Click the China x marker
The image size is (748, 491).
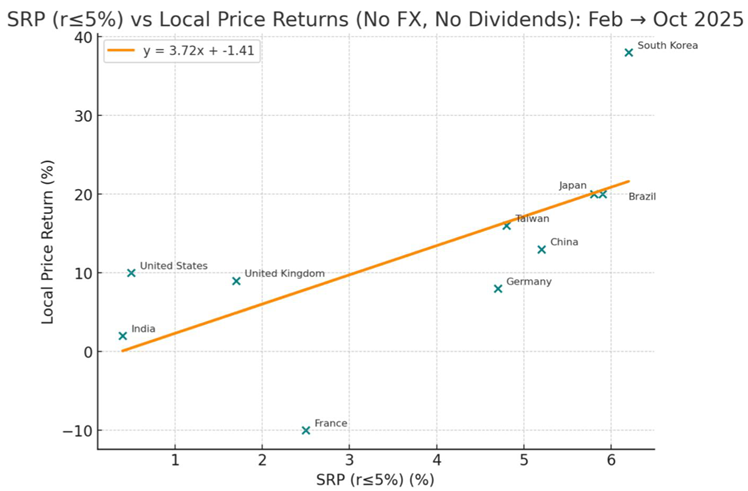(x=541, y=249)
